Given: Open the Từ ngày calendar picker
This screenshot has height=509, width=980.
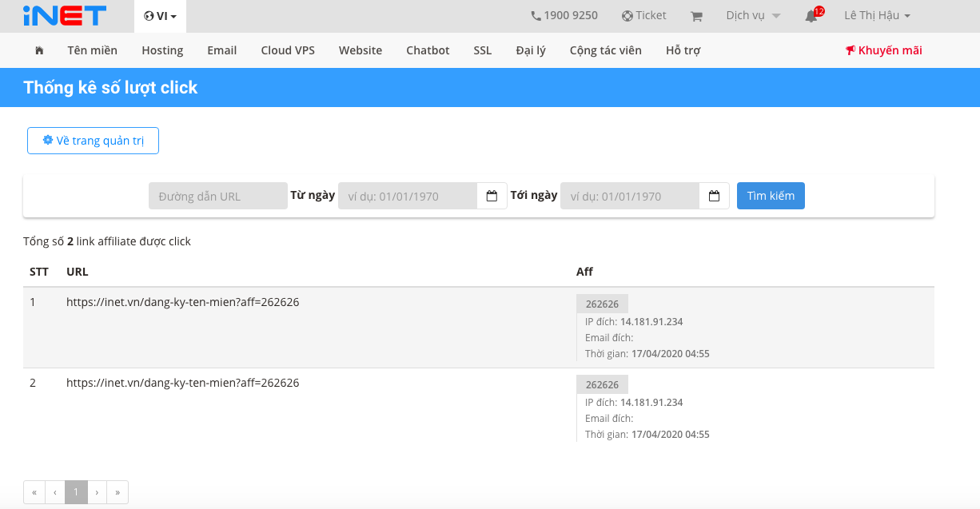Looking at the screenshot, I should click(x=492, y=196).
